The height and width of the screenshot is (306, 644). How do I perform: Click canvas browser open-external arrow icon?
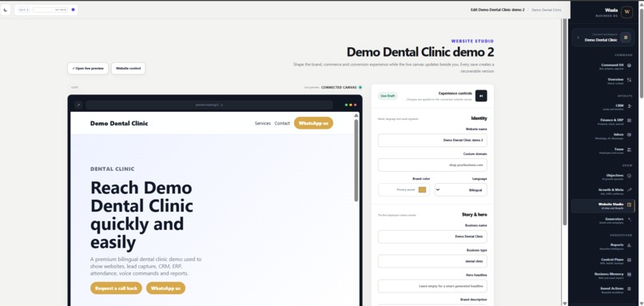78,105
